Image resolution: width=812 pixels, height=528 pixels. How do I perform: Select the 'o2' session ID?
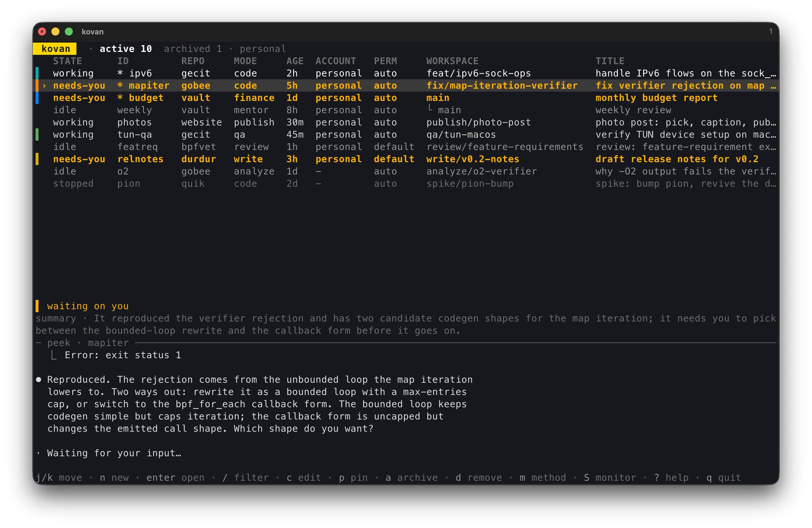pos(123,172)
